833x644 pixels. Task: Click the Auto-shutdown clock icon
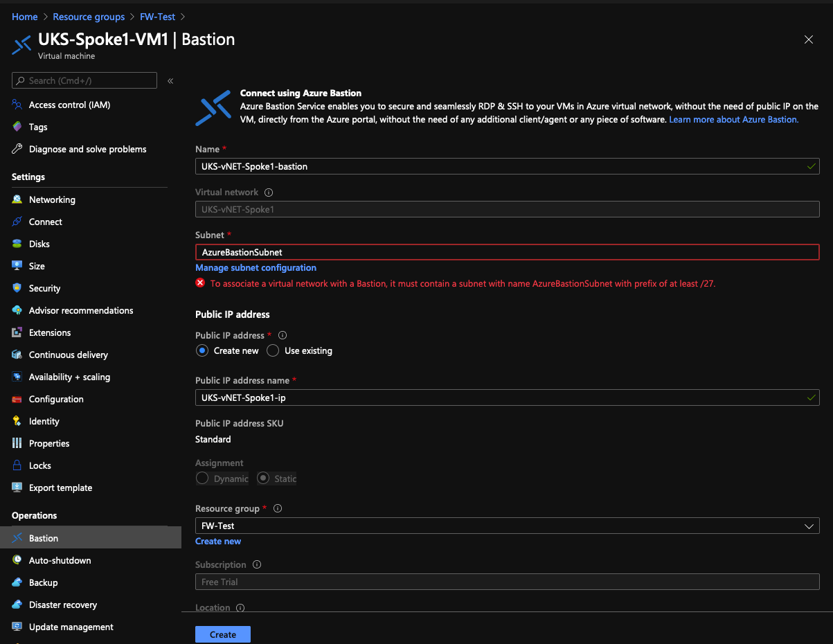tap(17, 560)
